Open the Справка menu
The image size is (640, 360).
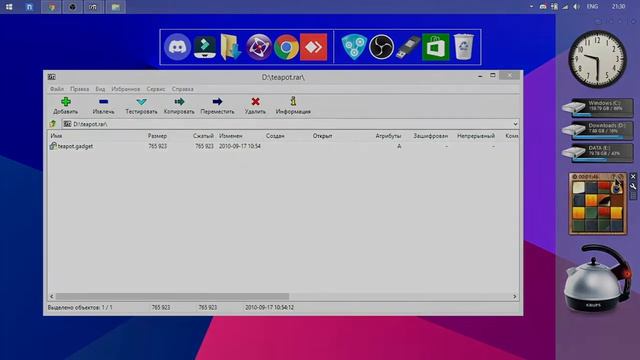click(x=182, y=89)
